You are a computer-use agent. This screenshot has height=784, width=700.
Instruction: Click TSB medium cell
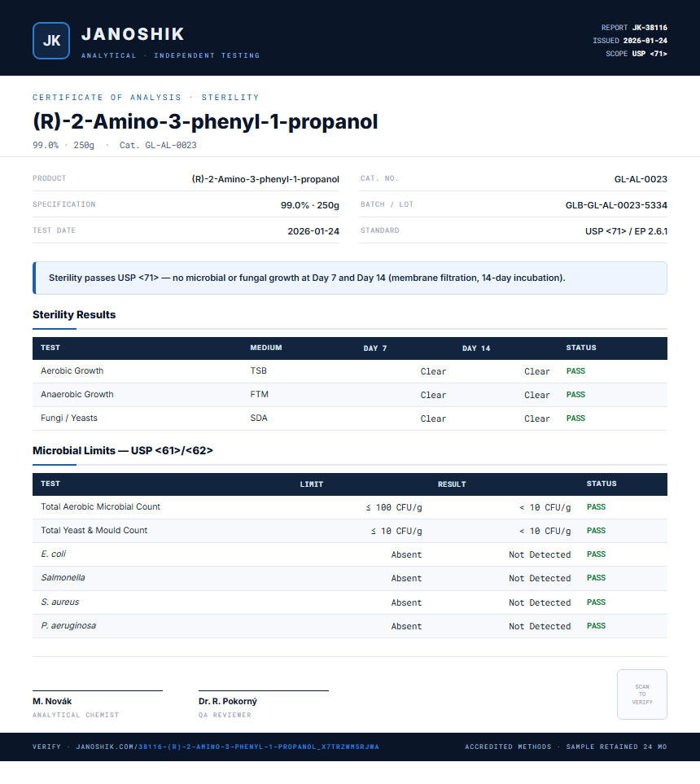click(259, 370)
